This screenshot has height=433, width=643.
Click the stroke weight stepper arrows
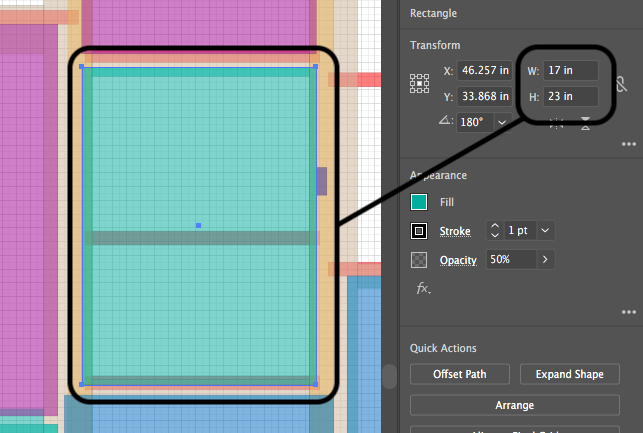[x=495, y=230]
